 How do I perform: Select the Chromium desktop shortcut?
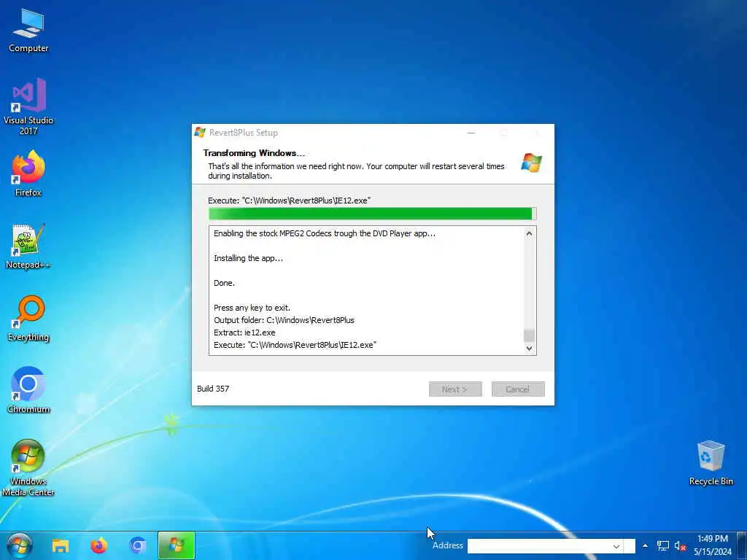28,390
